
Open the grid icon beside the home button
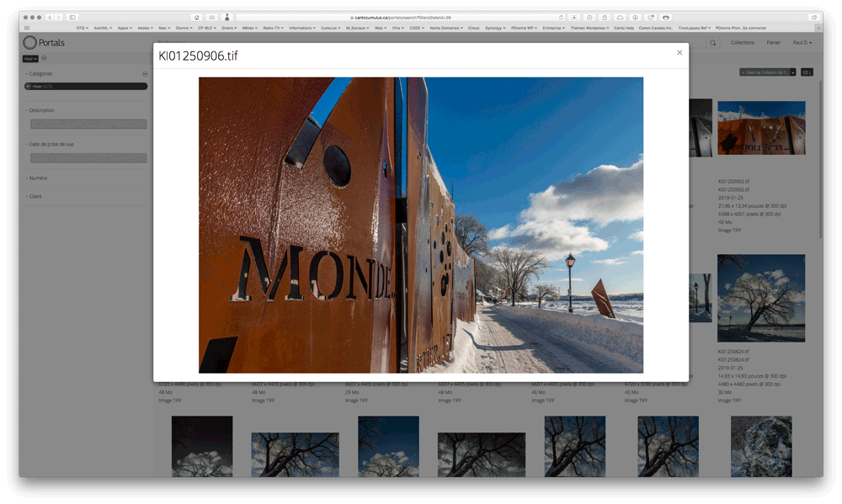coord(212,18)
